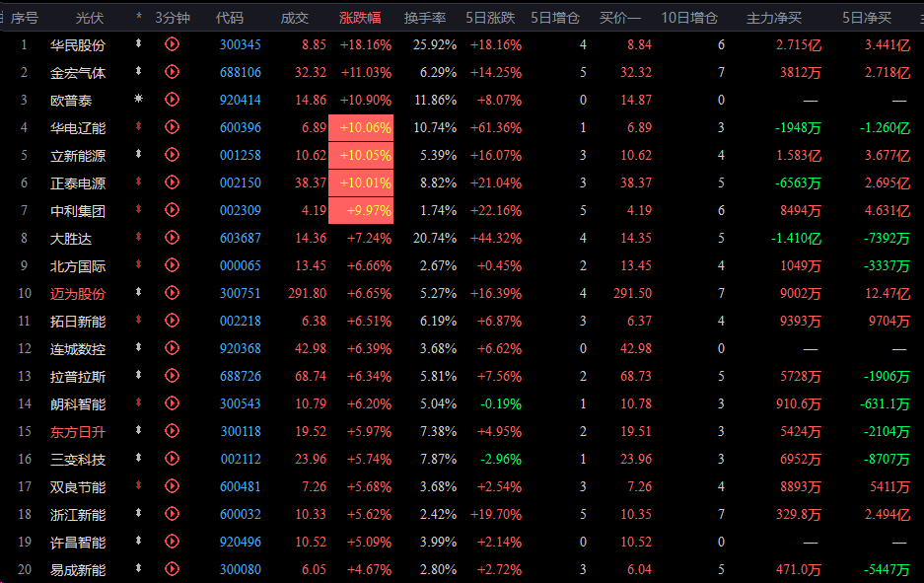
Task: Sort by the 涨跌幅 column header
Action: (360, 18)
